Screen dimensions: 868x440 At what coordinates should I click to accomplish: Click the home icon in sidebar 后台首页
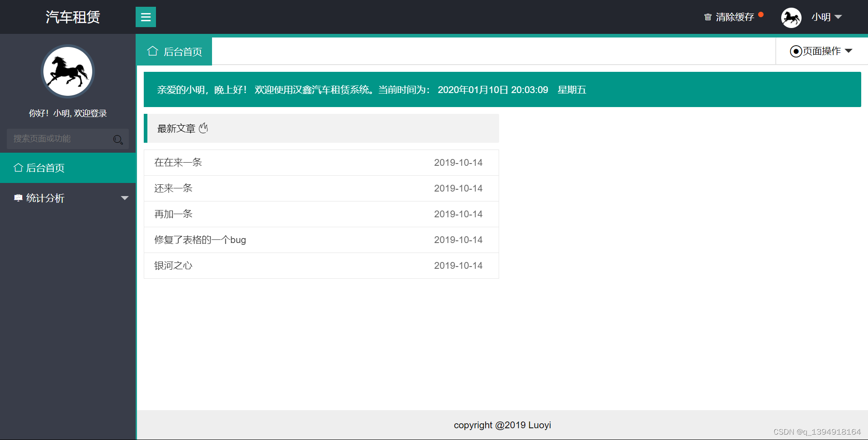pyautogui.click(x=18, y=168)
